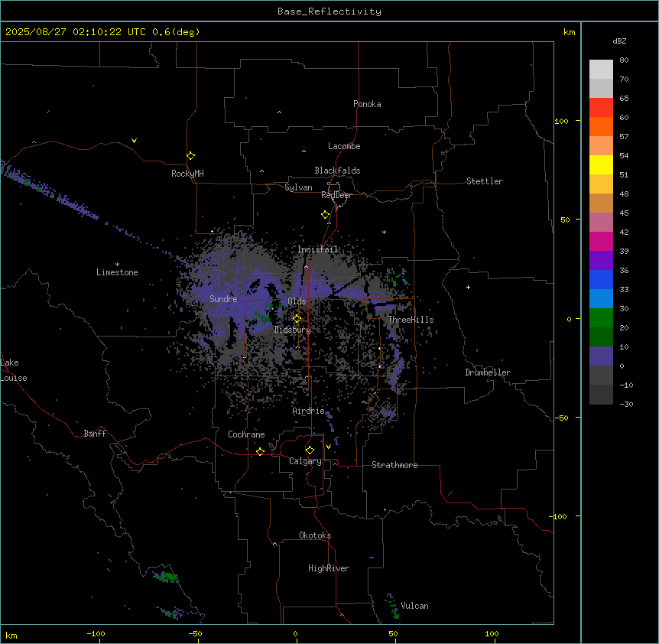This screenshot has width=659, height=644.
Task: Click the Vulcan label
Action: 415,606
